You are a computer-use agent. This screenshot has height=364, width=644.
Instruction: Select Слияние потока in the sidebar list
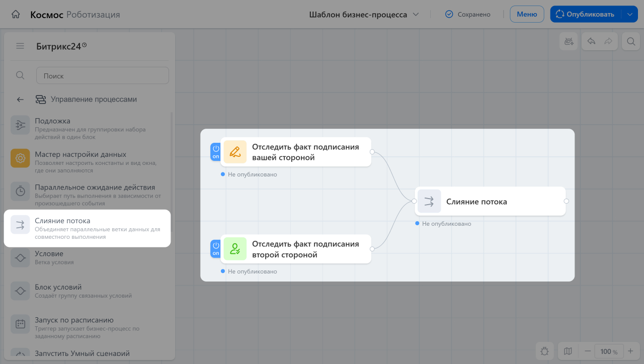point(88,228)
